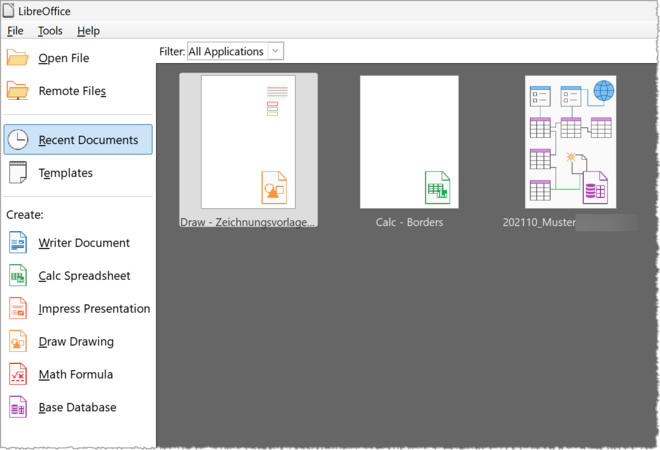
Task: Click the Recent Documents clock icon
Action: 18,140
